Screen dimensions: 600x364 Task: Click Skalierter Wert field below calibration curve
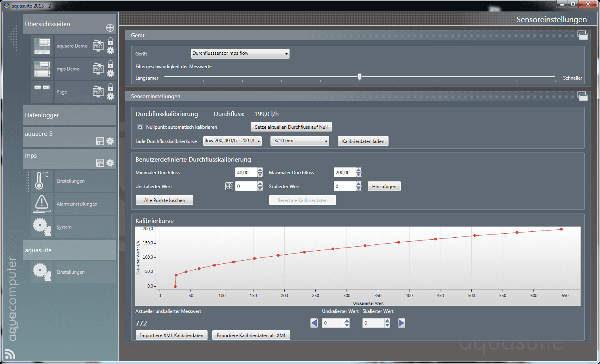373,323
